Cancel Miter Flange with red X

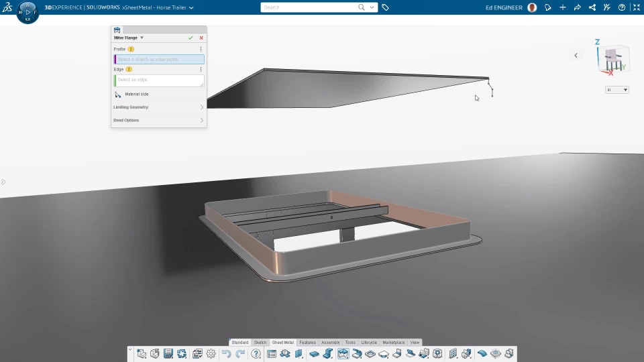point(201,38)
